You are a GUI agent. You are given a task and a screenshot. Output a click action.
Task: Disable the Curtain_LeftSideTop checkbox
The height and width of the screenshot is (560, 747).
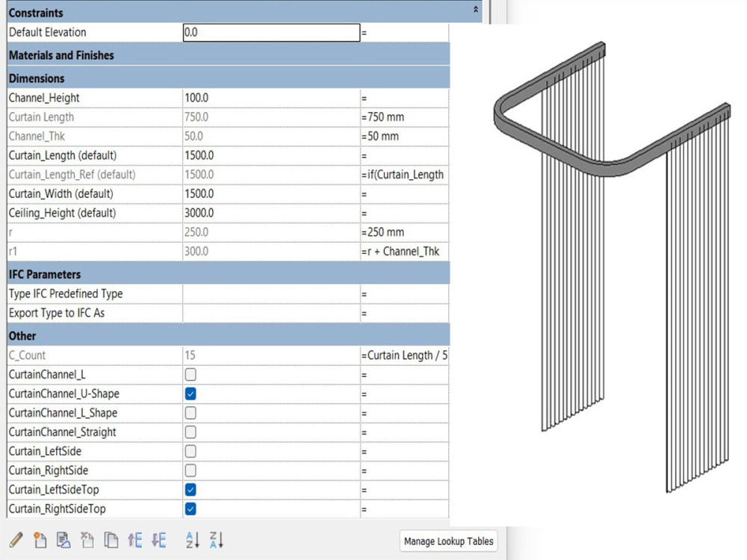pos(190,490)
